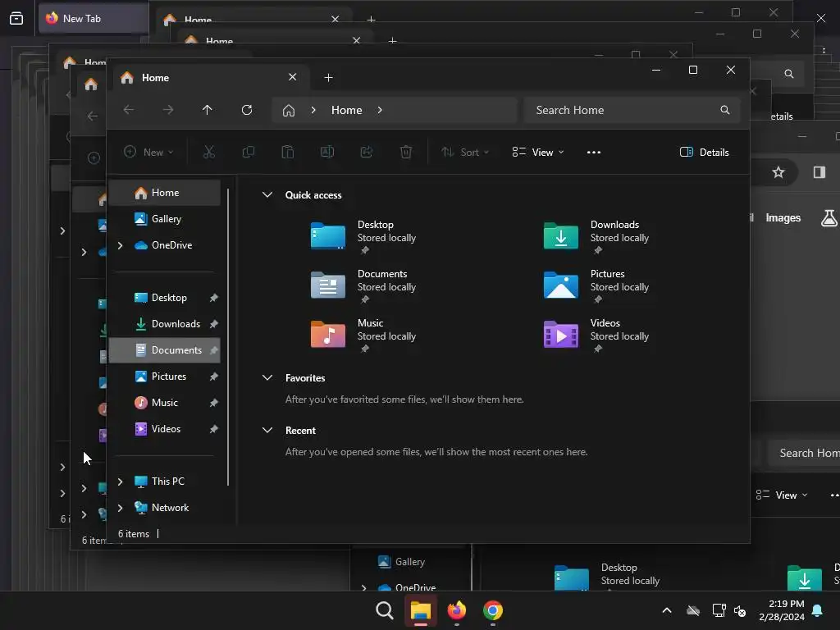Unpin Videos using its sidebar pin icon
The image size is (840, 630).
tap(214, 429)
